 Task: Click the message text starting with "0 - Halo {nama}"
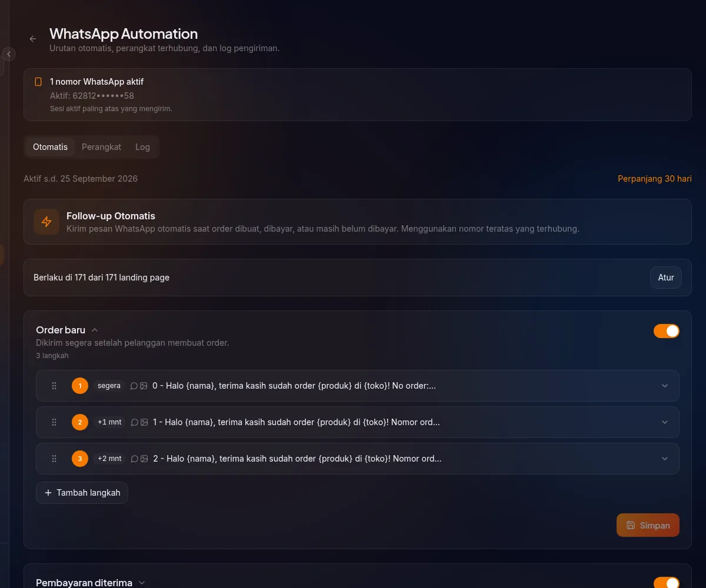294,386
